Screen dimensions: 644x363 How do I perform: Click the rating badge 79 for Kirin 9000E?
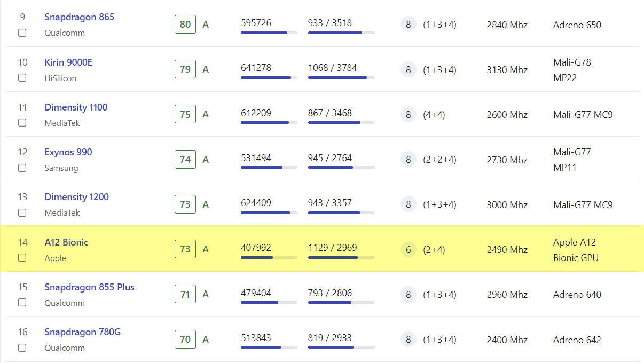tap(185, 69)
